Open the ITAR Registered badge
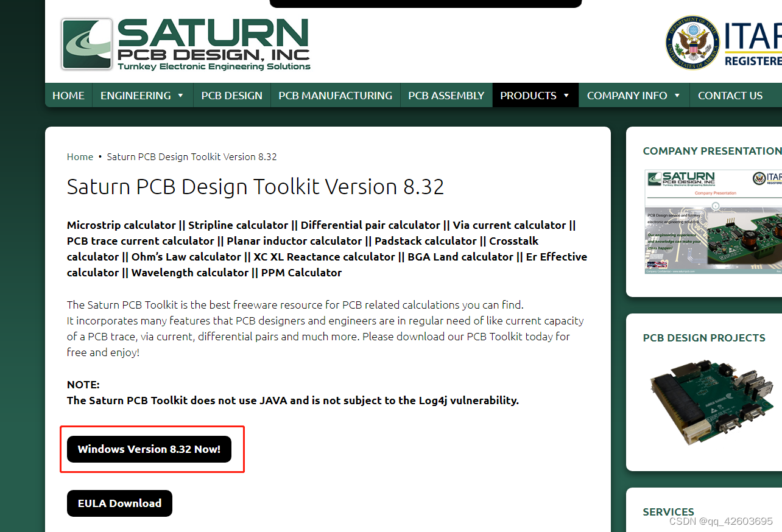 point(751,43)
